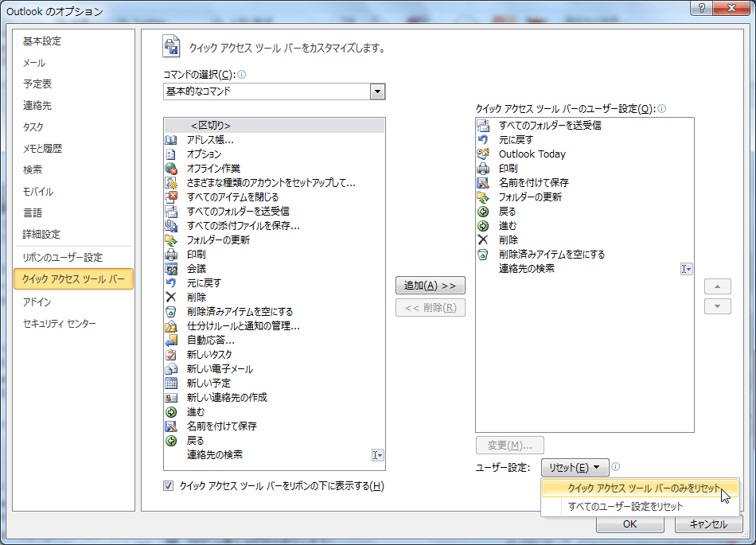
Task: Click the << 削除(R) button
Action: (x=430, y=307)
